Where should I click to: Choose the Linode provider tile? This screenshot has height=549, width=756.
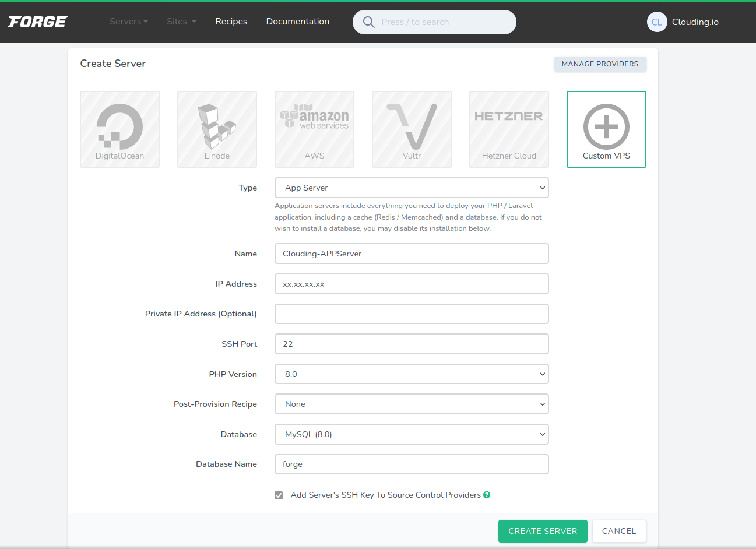coord(217,129)
